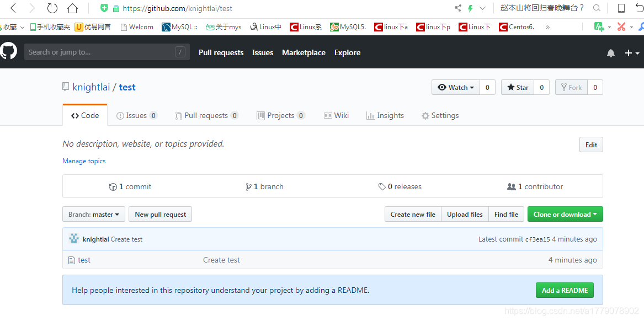Open mobile device view icon
The image size is (644, 321).
[x=621, y=8]
